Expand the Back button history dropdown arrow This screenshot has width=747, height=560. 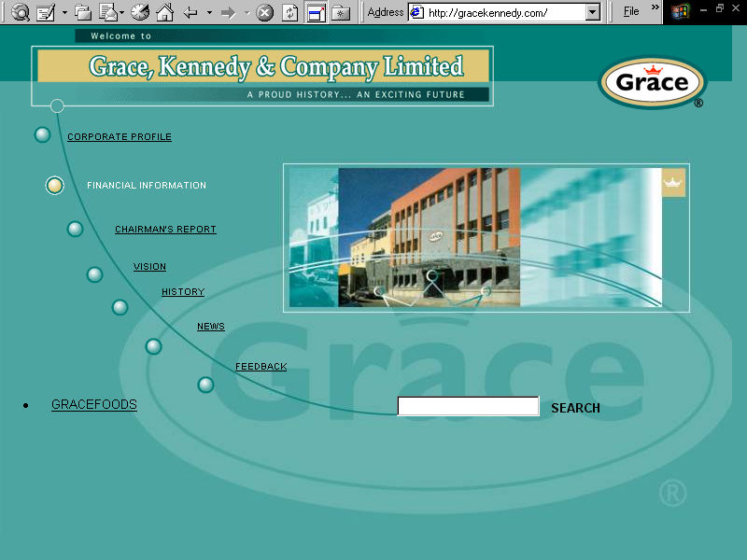click(x=210, y=12)
